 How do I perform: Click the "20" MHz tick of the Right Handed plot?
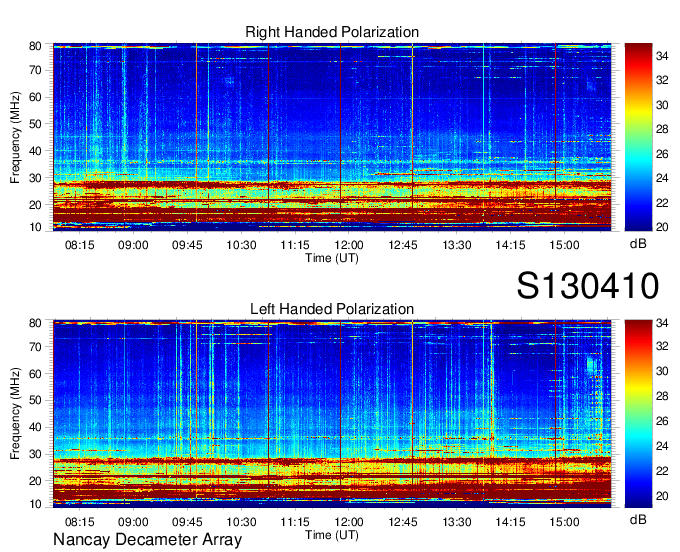35,205
